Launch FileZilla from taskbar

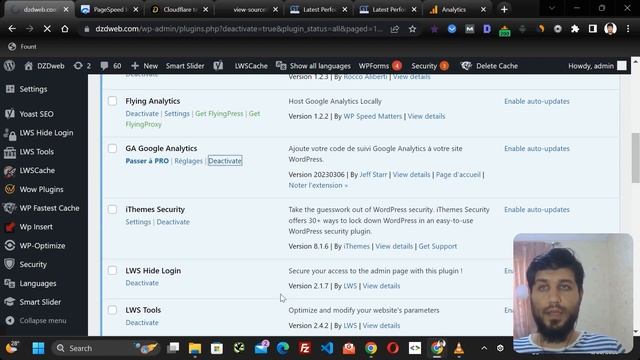(305, 348)
